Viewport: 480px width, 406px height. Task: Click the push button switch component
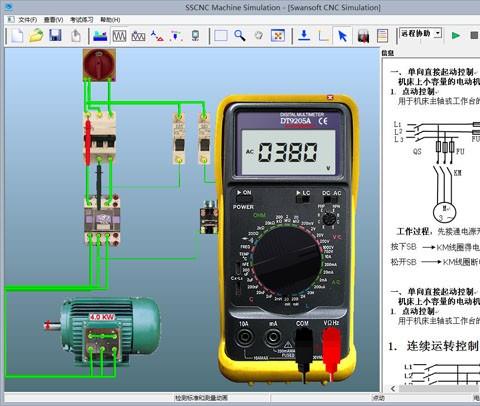pyautogui.click(x=209, y=217)
